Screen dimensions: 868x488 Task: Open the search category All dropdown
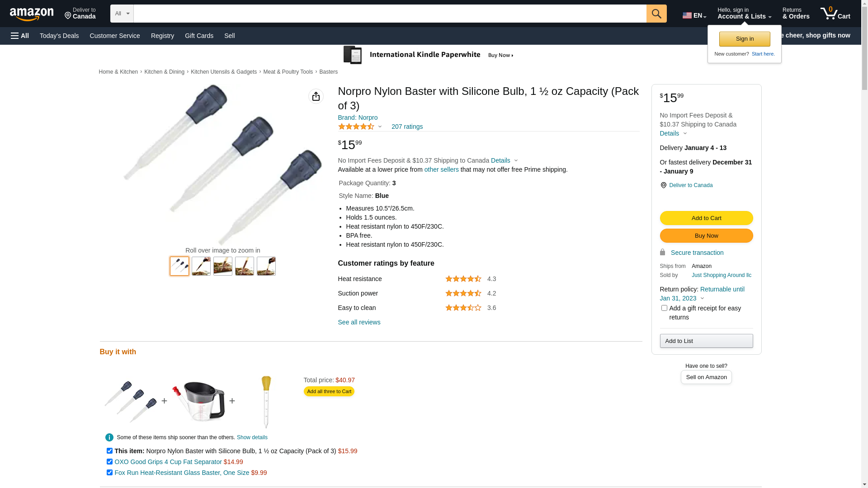(122, 14)
